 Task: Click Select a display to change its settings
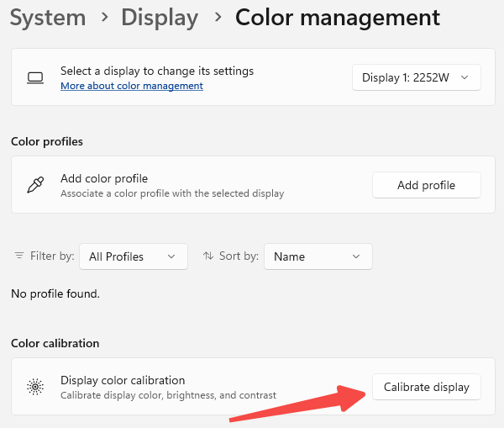point(157,71)
